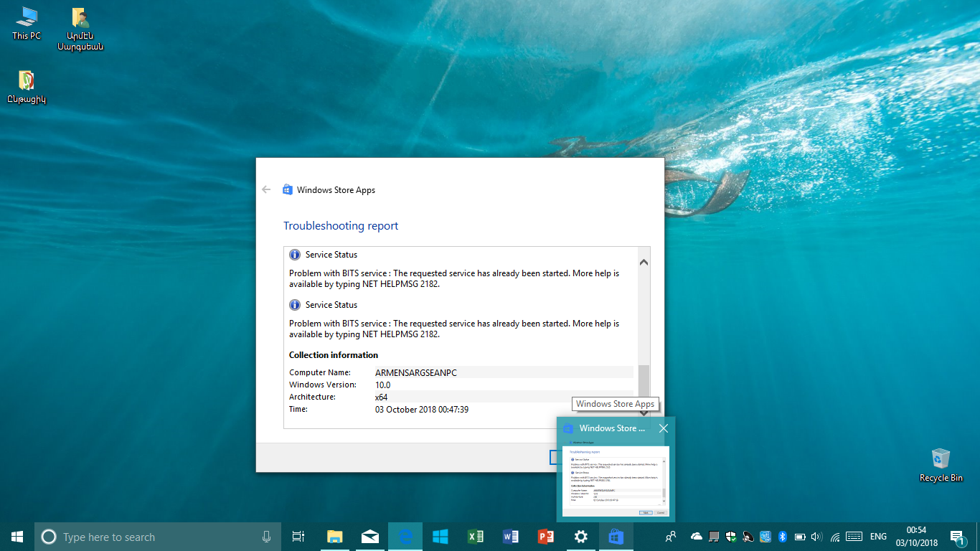Open Settings gear on the taskbar

[x=580, y=537]
